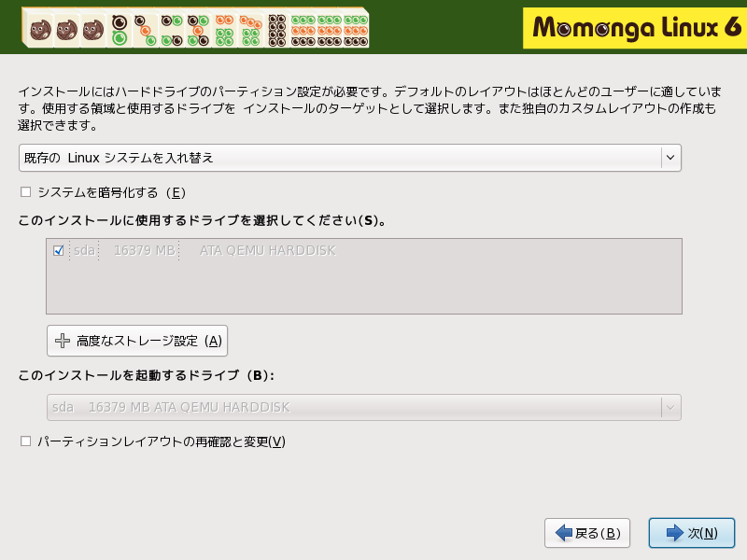Viewport: 747px width, 560px height.
Task: Click the blue forward arrow icon
Action: tap(674, 533)
